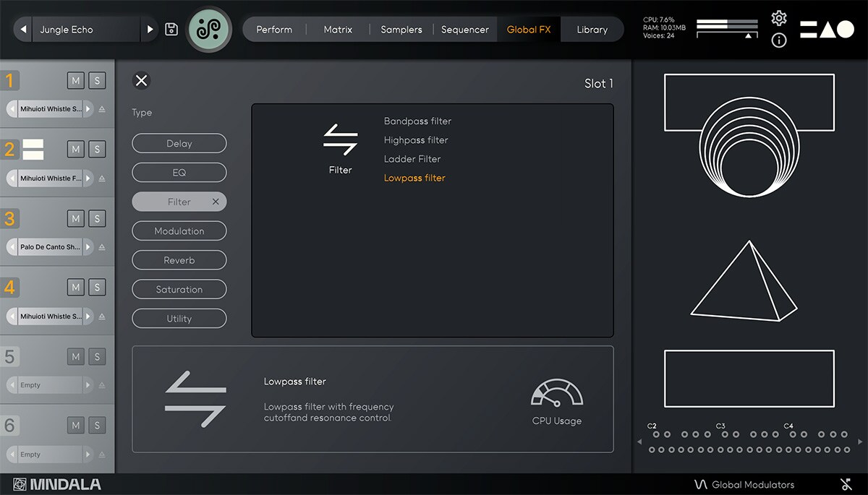The image size is (868, 495).
Task: Click the eject icon on sampler 1
Action: [102, 109]
